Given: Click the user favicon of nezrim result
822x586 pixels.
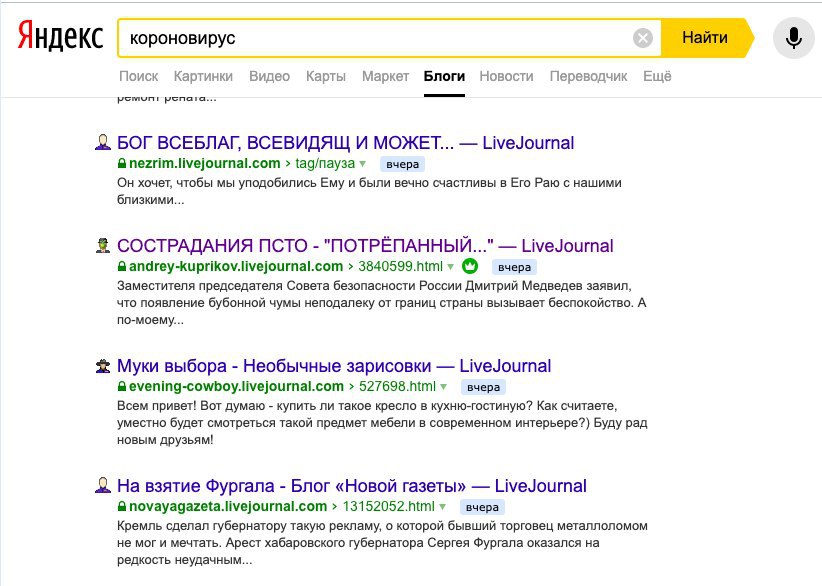Looking at the screenshot, I should click(103, 142).
